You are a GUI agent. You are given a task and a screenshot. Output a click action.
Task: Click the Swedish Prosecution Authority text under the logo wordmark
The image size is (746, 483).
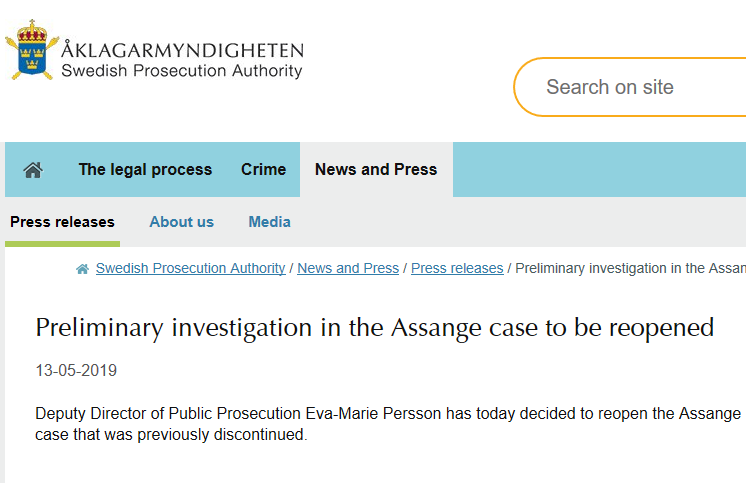[181, 71]
